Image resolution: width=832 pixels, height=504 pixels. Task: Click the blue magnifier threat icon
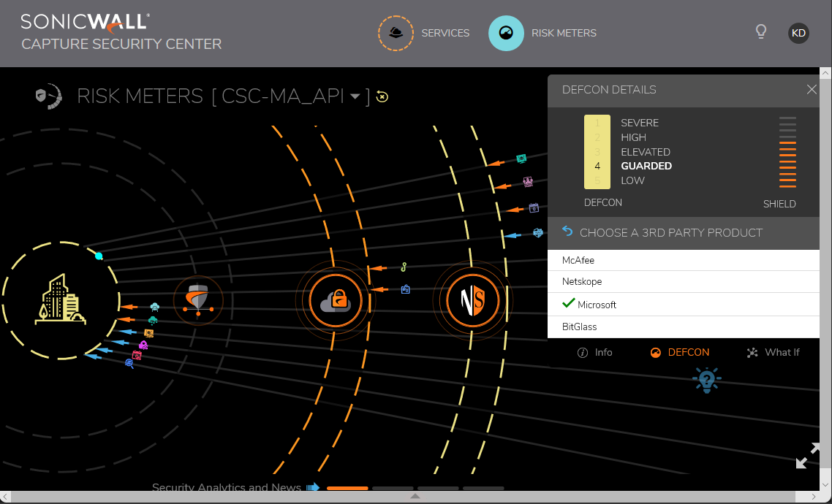pos(129,364)
